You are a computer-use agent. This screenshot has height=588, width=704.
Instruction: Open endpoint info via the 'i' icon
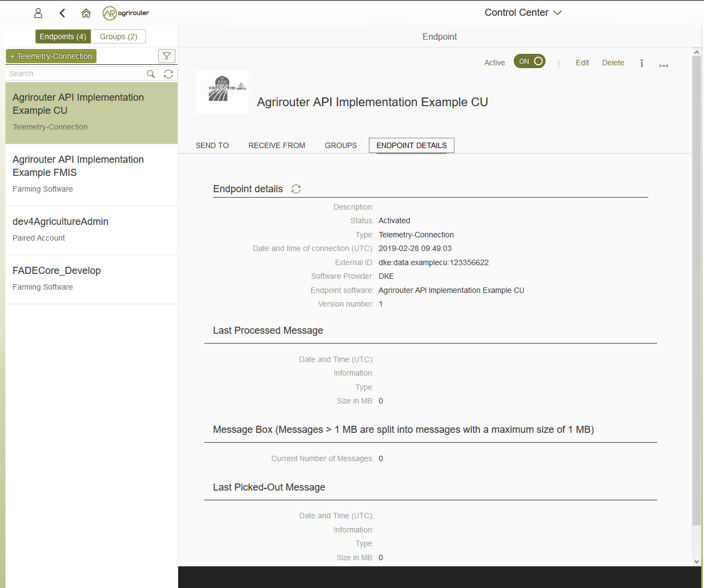click(641, 63)
